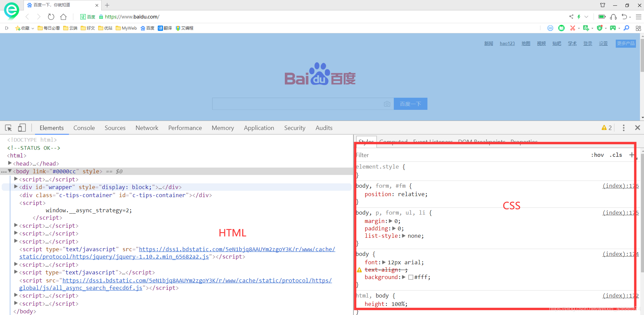Viewport: 644px width, 315px height.
Task: Switch to the Sources tab
Action: pyautogui.click(x=115, y=128)
